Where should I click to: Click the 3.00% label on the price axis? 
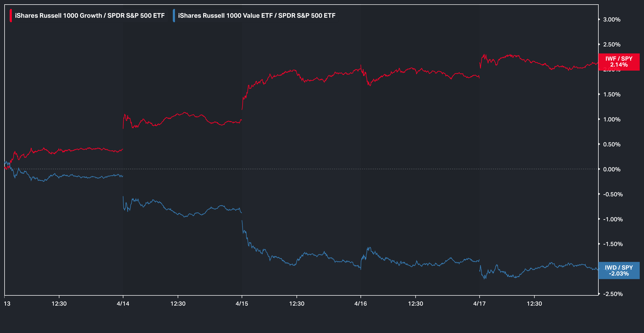[612, 20]
